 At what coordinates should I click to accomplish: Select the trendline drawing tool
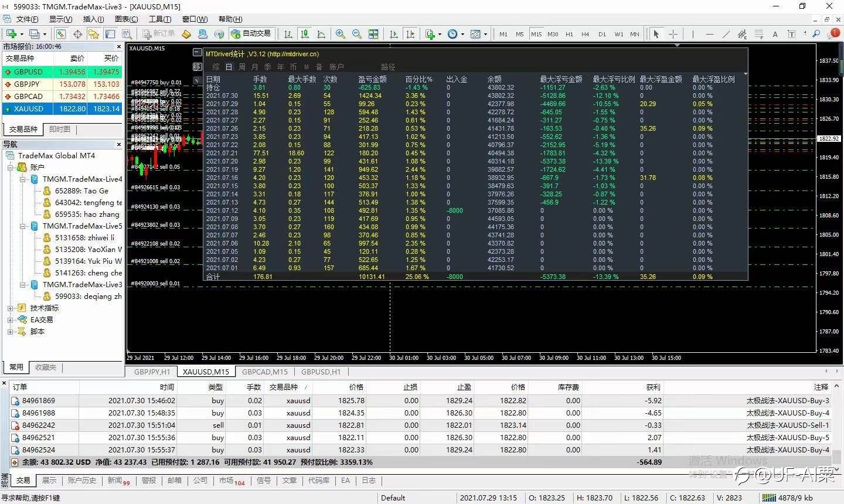[x=726, y=34]
